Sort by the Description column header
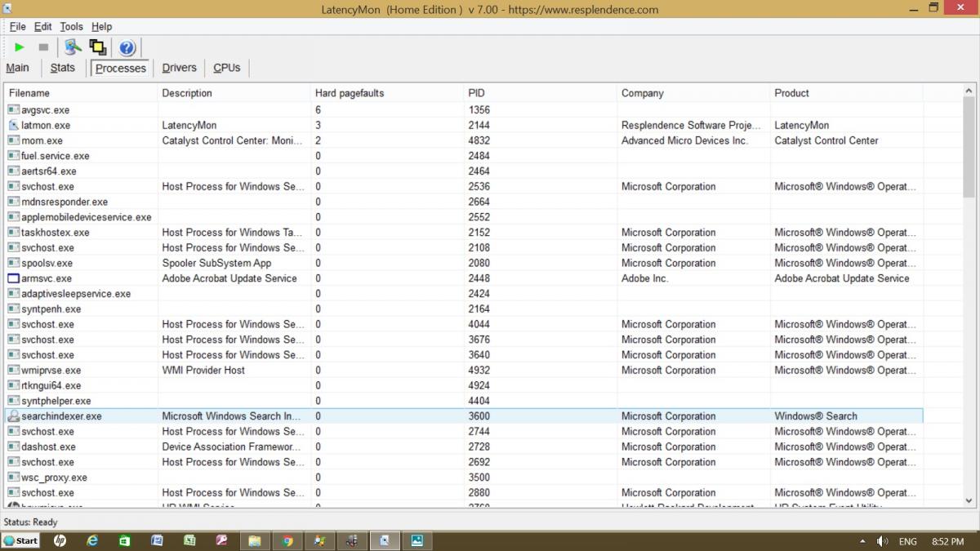The height and width of the screenshot is (551, 980). 234,93
